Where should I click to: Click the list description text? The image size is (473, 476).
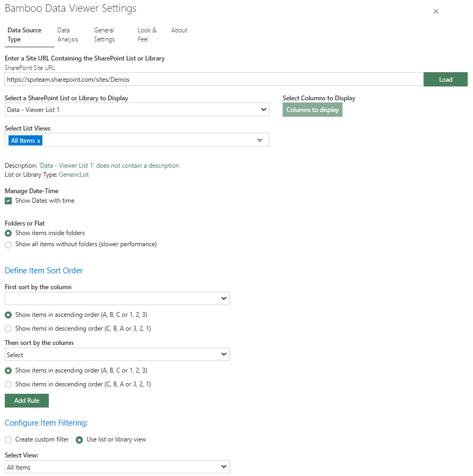click(x=109, y=166)
